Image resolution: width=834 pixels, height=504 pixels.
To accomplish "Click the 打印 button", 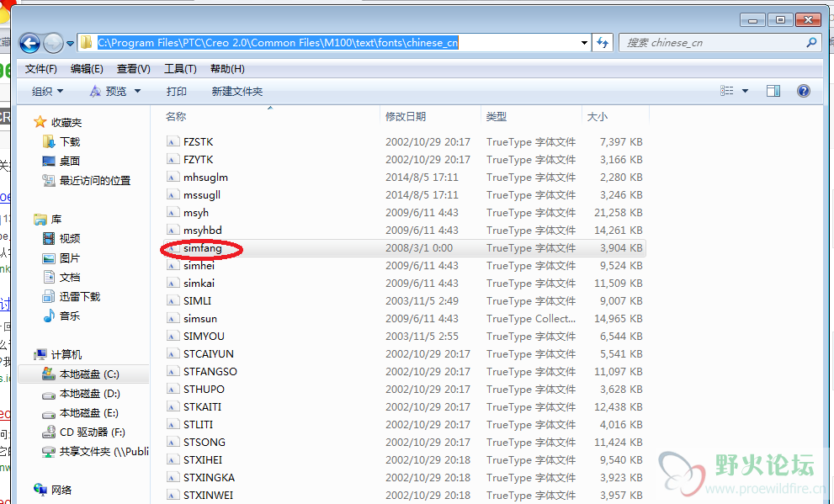I will click(176, 92).
